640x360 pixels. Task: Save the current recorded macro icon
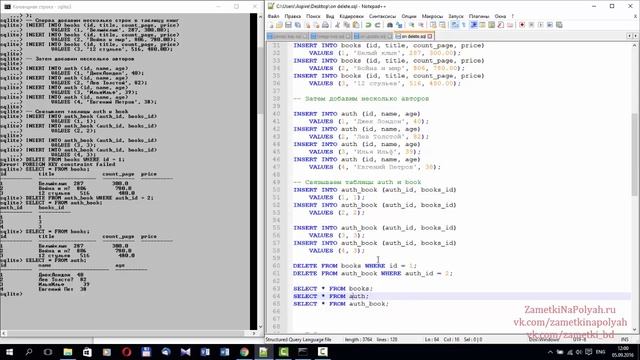point(559,25)
